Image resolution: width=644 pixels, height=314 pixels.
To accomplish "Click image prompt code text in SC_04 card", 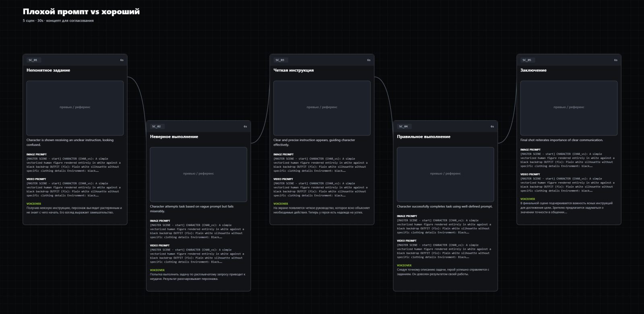I will pos(444,226).
